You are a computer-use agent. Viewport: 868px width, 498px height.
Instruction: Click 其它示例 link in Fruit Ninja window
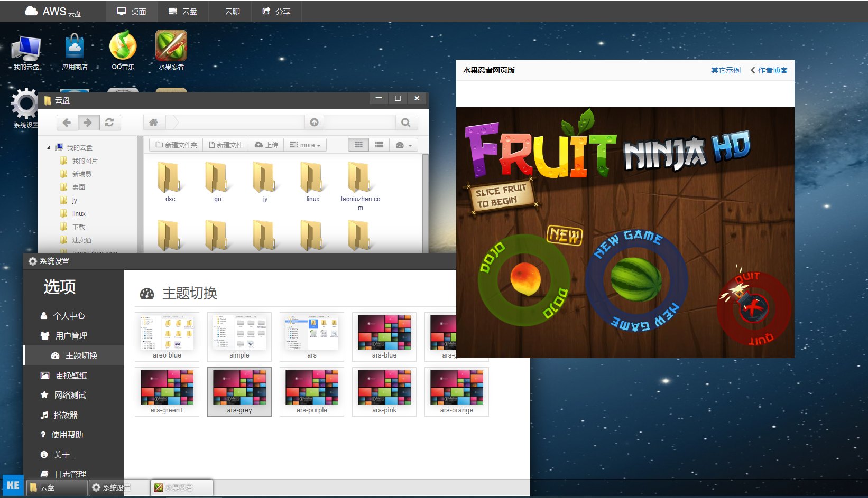[x=725, y=70]
